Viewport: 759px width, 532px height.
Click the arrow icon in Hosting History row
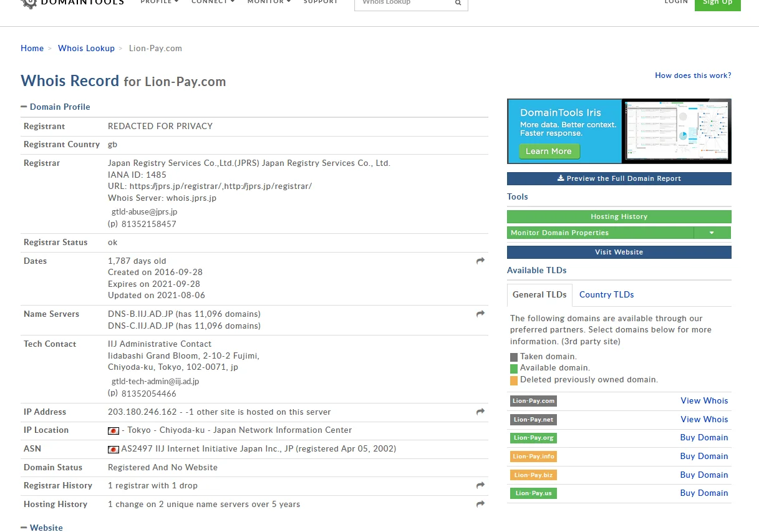click(480, 504)
